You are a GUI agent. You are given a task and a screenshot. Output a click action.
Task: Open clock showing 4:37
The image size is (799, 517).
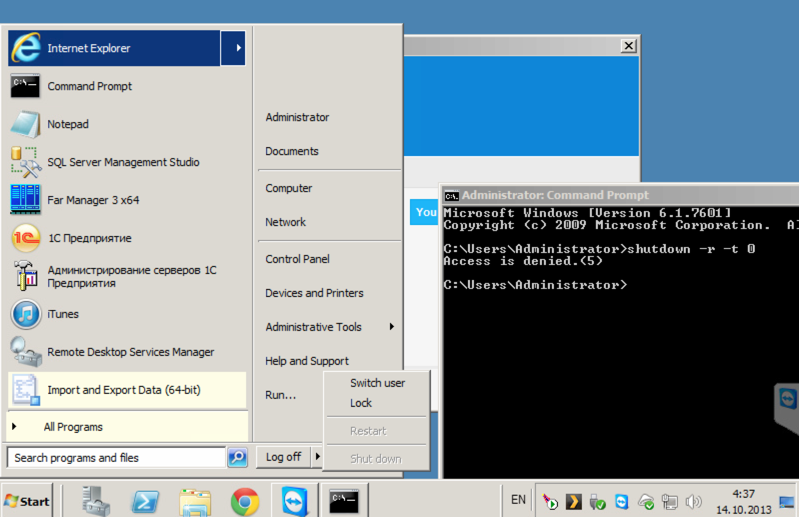[x=743, y=502]
